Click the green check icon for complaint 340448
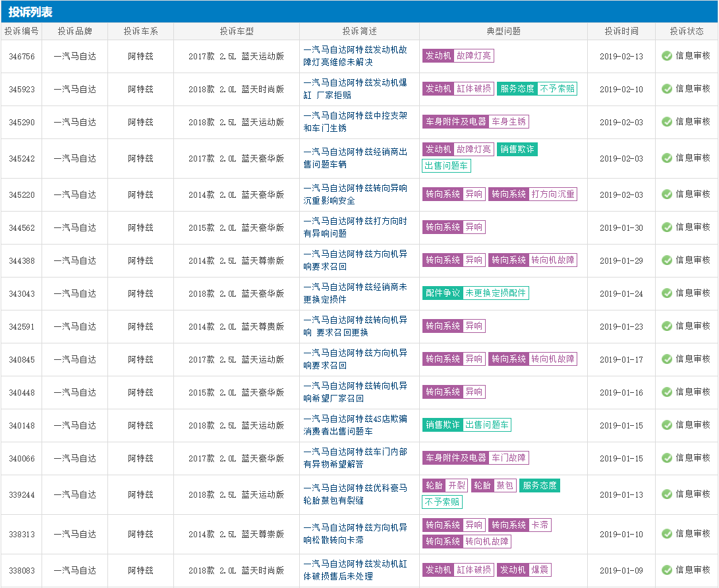The width and height of the screenshot is (719, 588). pos(667,393)
